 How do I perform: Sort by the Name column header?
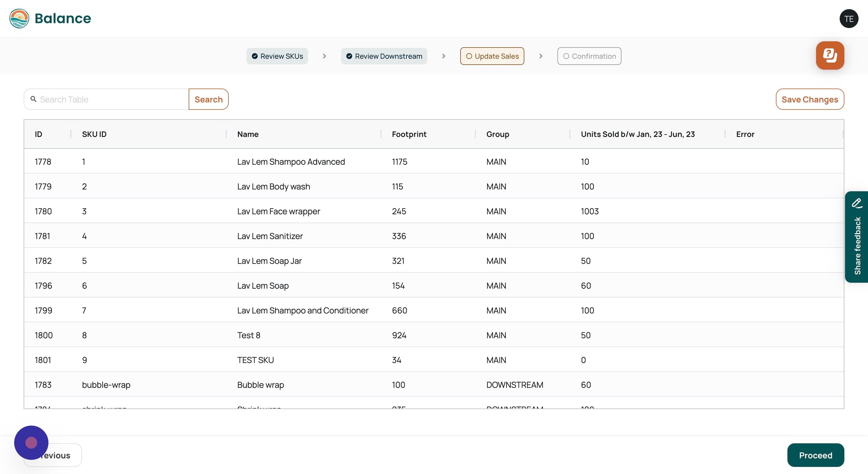[248, 134]
